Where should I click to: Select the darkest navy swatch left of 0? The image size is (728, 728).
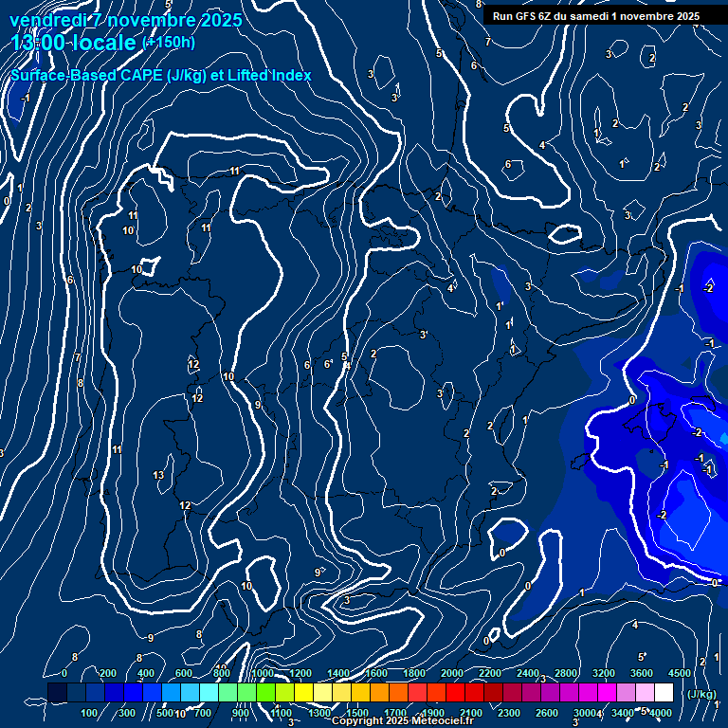(x=57, y=692)
